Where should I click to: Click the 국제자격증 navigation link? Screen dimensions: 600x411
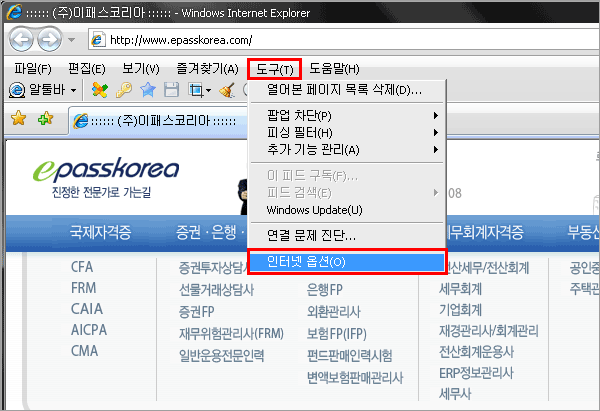click(x=100, y=233)
